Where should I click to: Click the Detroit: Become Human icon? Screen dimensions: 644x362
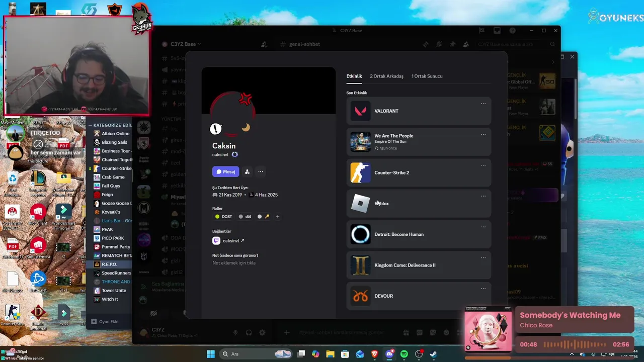point(360,234)
